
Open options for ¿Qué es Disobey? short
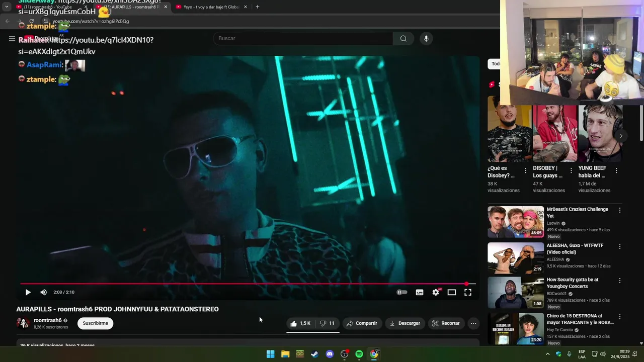(526, 170)
